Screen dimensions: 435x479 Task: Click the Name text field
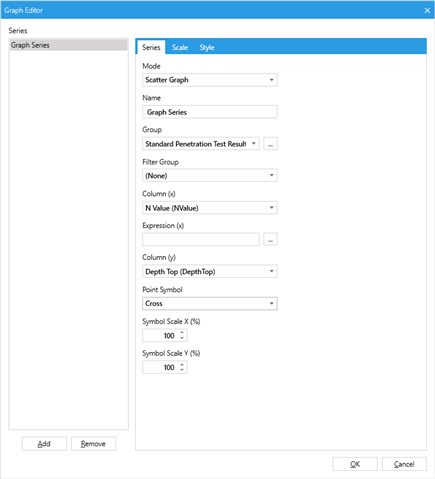coord(210,112)
